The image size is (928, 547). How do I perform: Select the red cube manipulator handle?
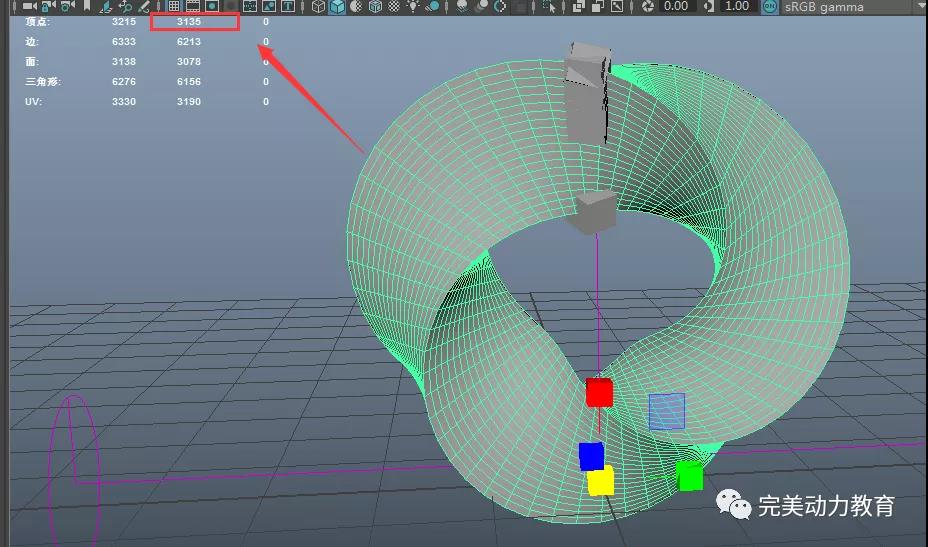click(599, 392)
